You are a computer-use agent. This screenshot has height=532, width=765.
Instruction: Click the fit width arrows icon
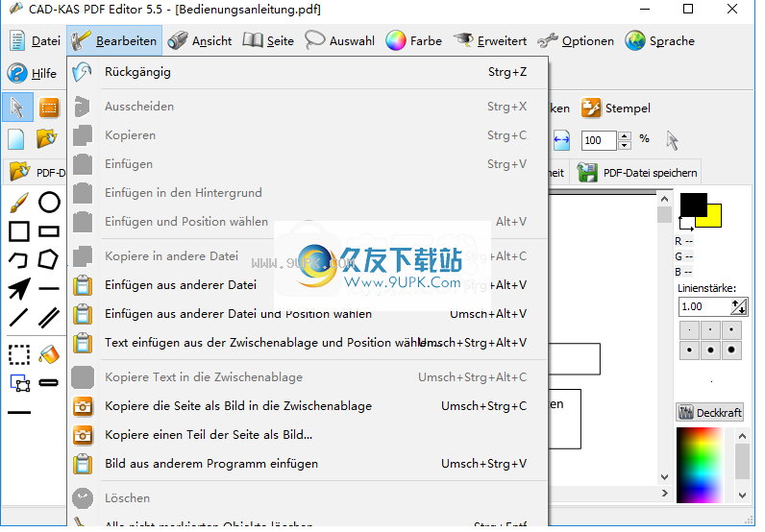(561, 140)
